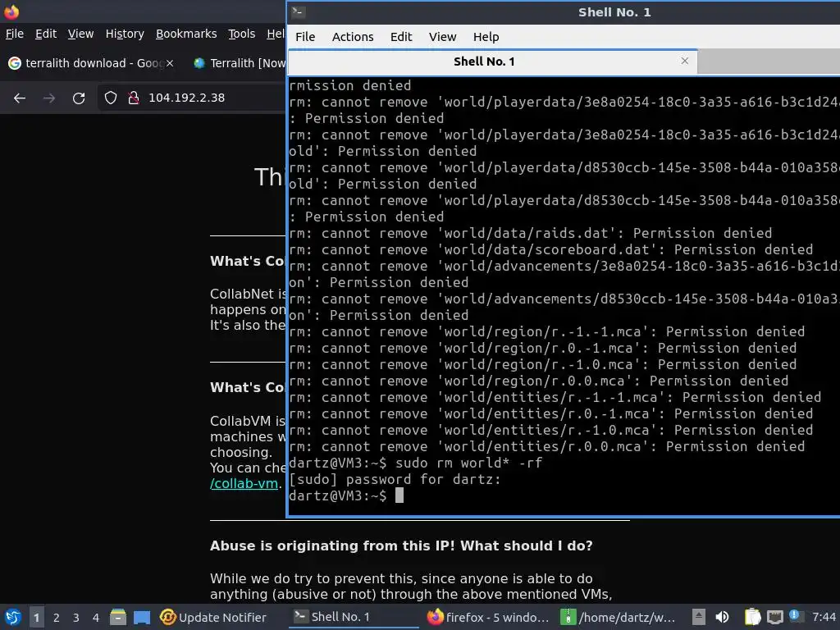840x630 pixels.
Task: Click the 7:44 taskbar clock
Action: pyautogui.click(x=824, y=617)
